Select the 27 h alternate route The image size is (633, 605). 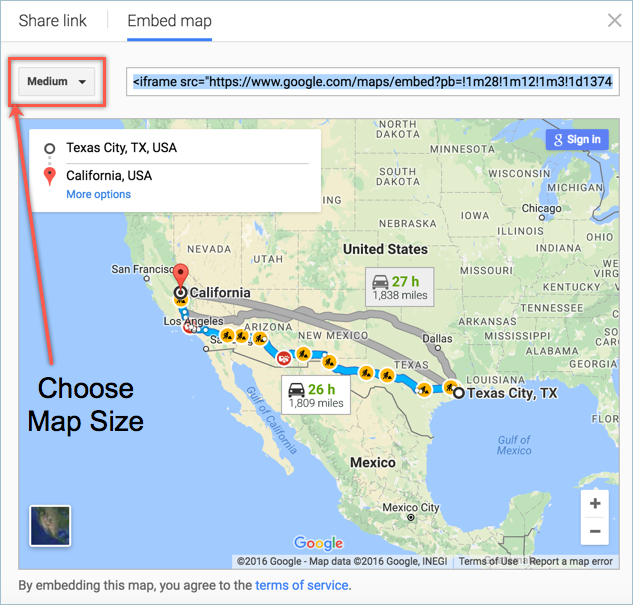click(398, 287)
